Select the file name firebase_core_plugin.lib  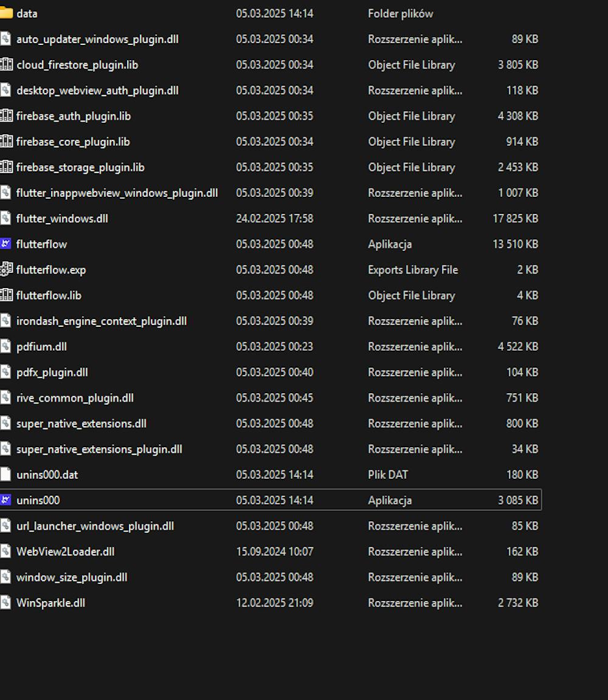point(73,142)
